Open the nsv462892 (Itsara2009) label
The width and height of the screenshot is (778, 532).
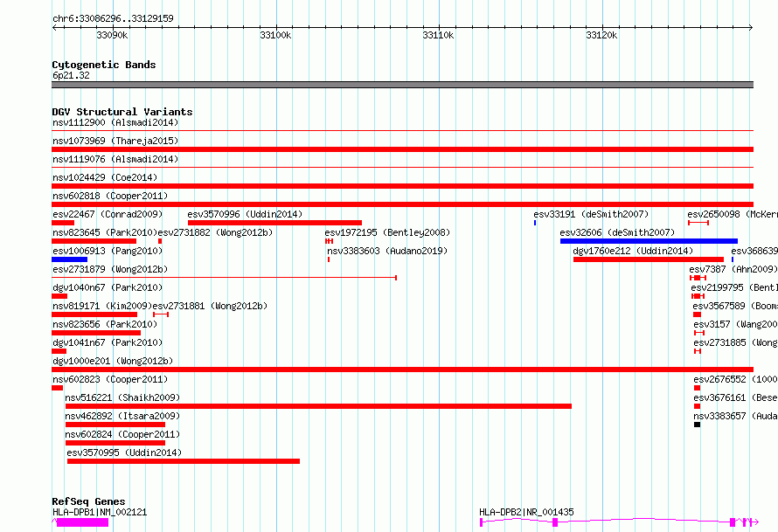[x=122, y=416]
